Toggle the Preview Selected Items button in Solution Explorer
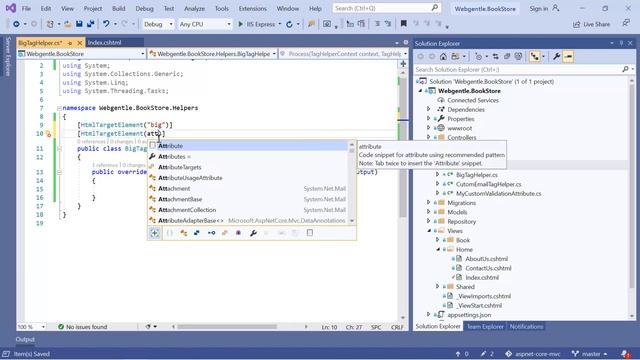 coord(568,56)
